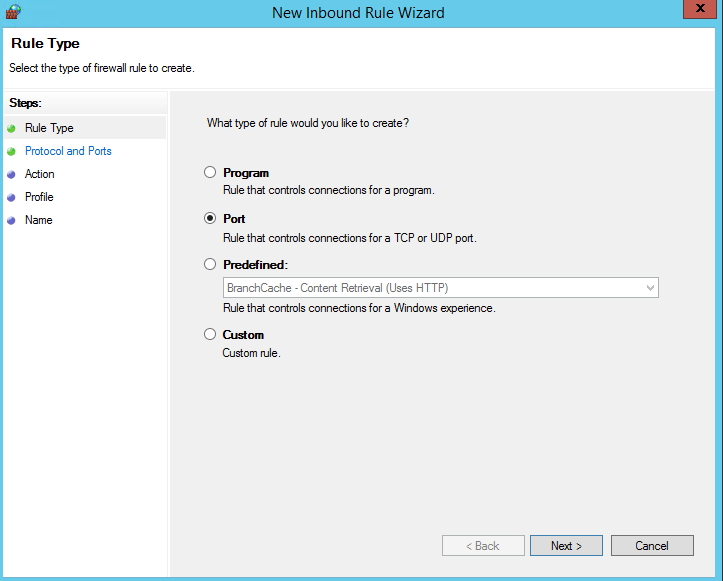Screen dimensions: 723x581
Task: Choose the Predefined rule radio button
Action: pos(210,264)
